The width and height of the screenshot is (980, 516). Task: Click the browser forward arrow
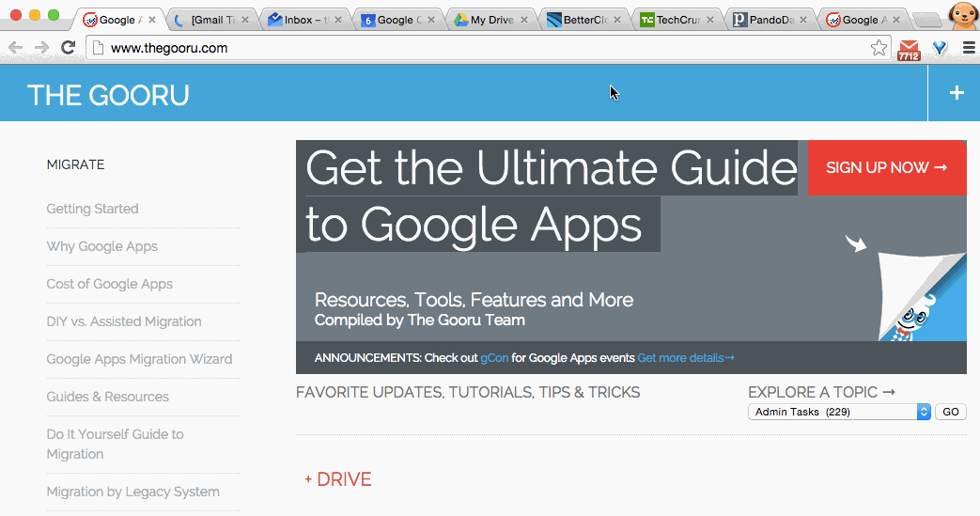click(x=41, y=48)
